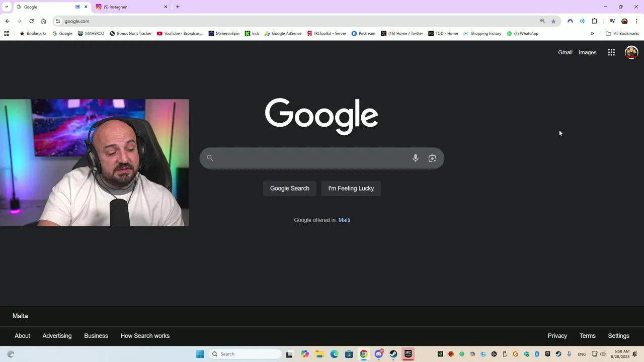Image resolution: width=644 pixels, height=362 pixels.
Task: Switch Google language to Malti
Action: coord(344,220)
